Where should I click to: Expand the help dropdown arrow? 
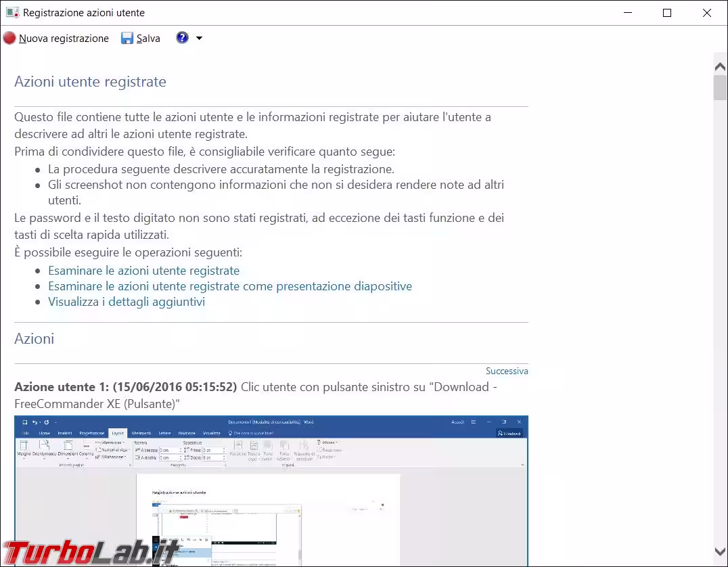coord(199,39)
